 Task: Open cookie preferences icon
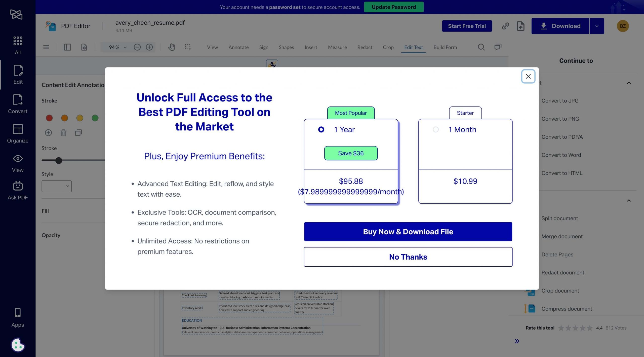18,345
